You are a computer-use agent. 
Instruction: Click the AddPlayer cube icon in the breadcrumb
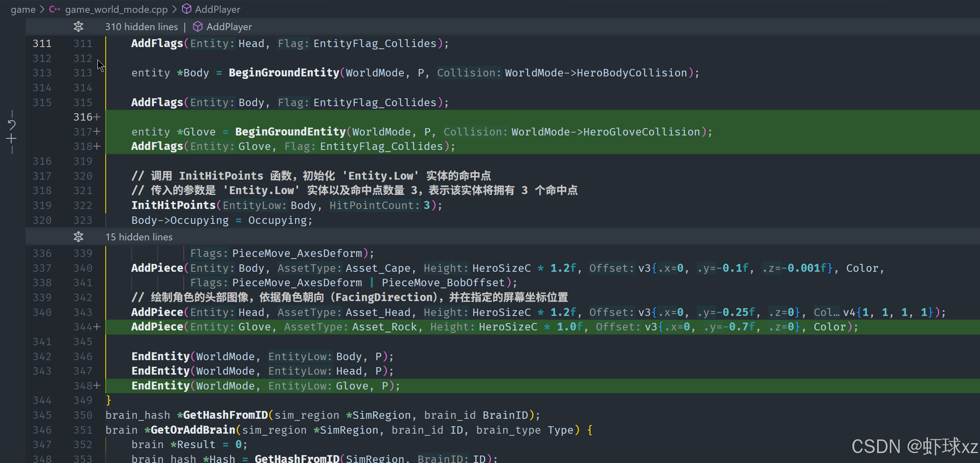187,9
